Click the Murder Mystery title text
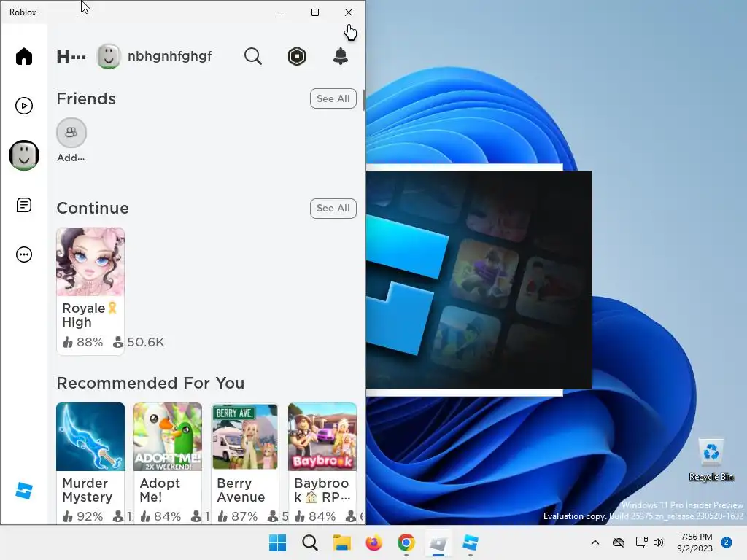747x560 pixels. 88,490
